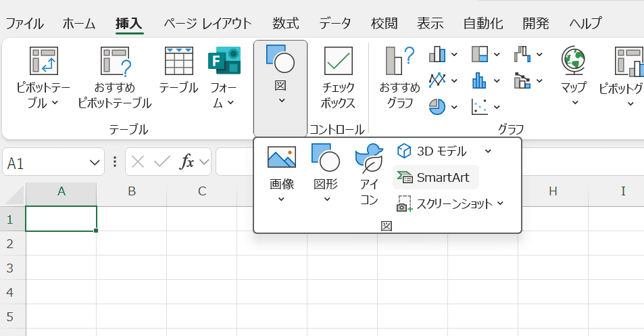
Task: Open the 図形 shapes dropdown
Action: coord(327,199)
